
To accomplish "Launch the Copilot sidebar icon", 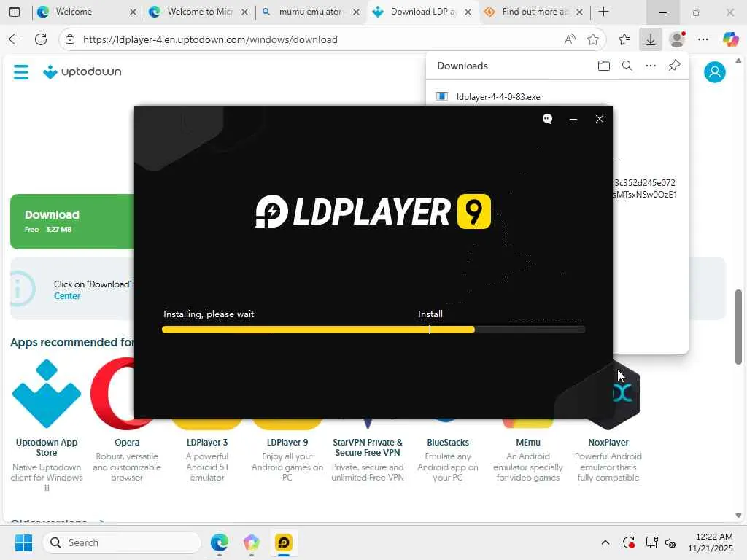I will pos(729,39).
